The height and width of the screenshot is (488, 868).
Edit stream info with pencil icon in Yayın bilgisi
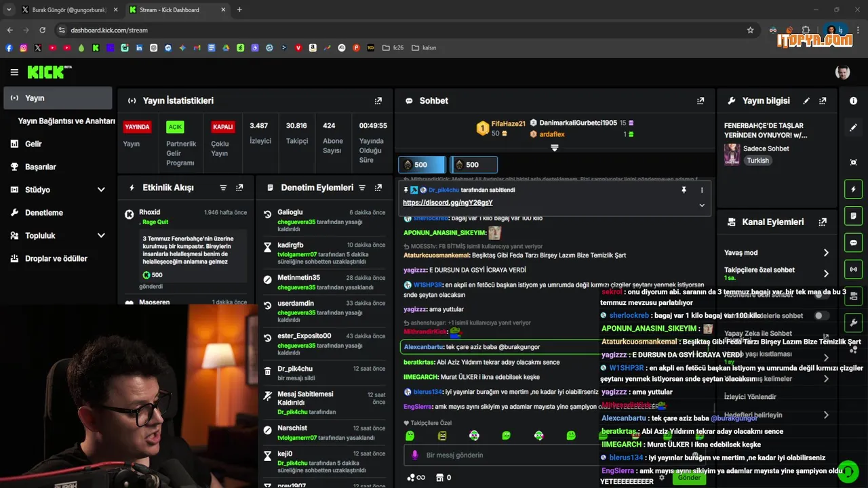(806, 101)
